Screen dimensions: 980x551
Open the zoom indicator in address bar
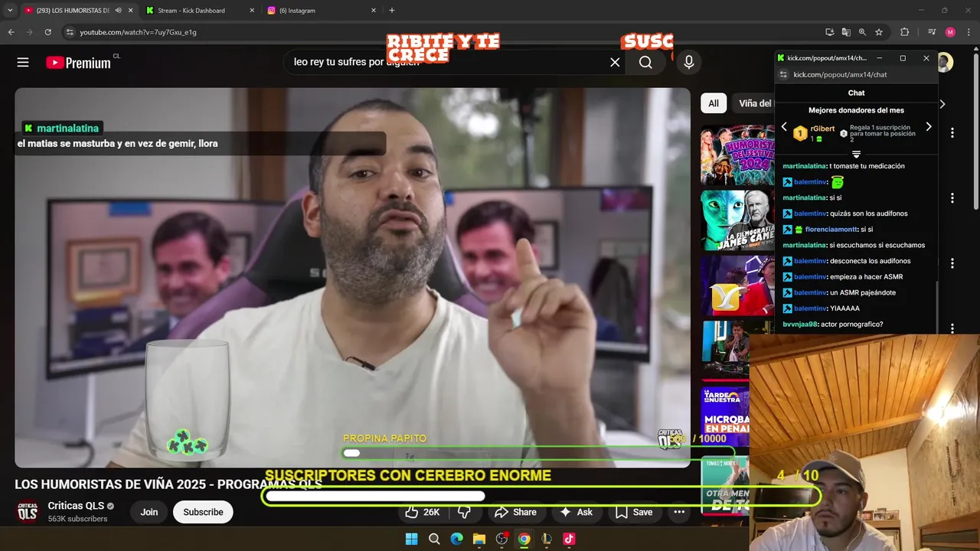862,32
